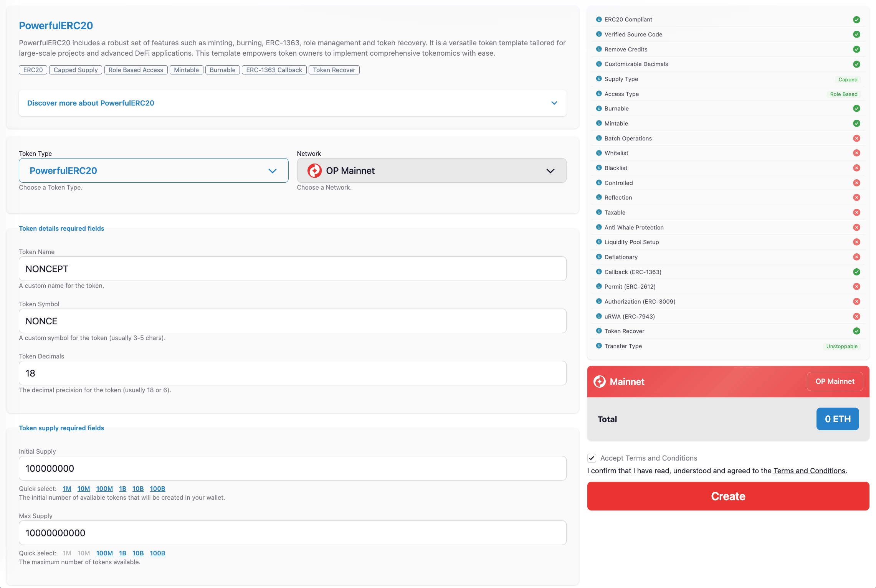This screenshot has height=588, width=876.
Task: Select 1B quick option for Initial Supply
Action: point(122,489)
